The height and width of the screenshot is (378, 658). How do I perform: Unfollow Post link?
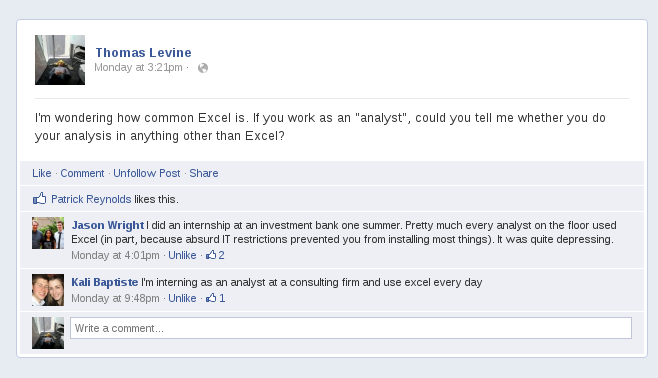[146, 173]
